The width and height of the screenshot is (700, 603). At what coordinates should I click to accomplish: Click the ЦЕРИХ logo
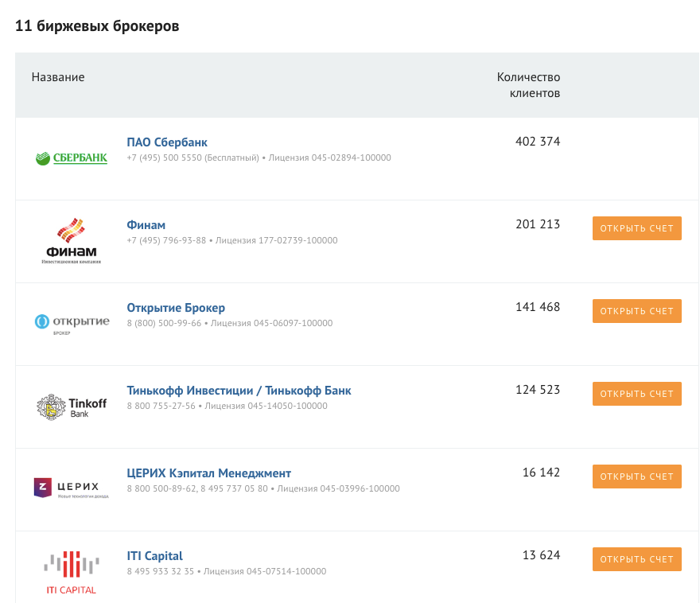point(72,488)
